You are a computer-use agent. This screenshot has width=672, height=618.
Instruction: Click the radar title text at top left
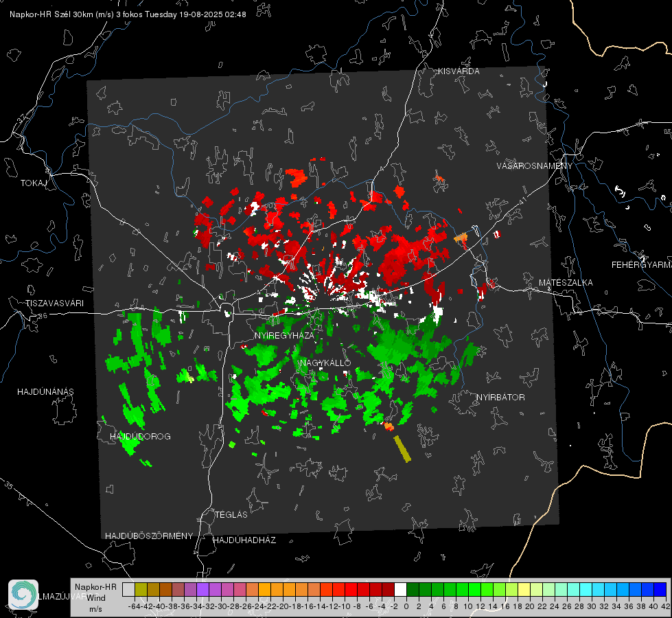click(128, 14)
